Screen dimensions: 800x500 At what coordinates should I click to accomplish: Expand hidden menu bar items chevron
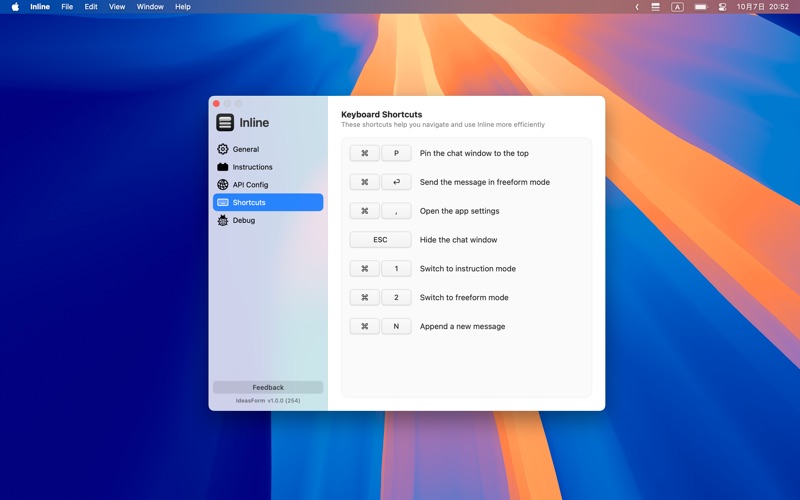637,7
